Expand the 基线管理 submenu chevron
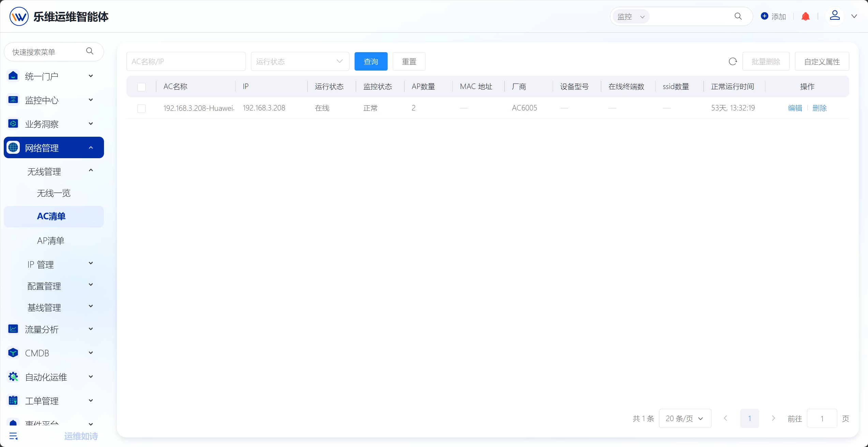Screen dimensions: 868x447 click(91, 306)
